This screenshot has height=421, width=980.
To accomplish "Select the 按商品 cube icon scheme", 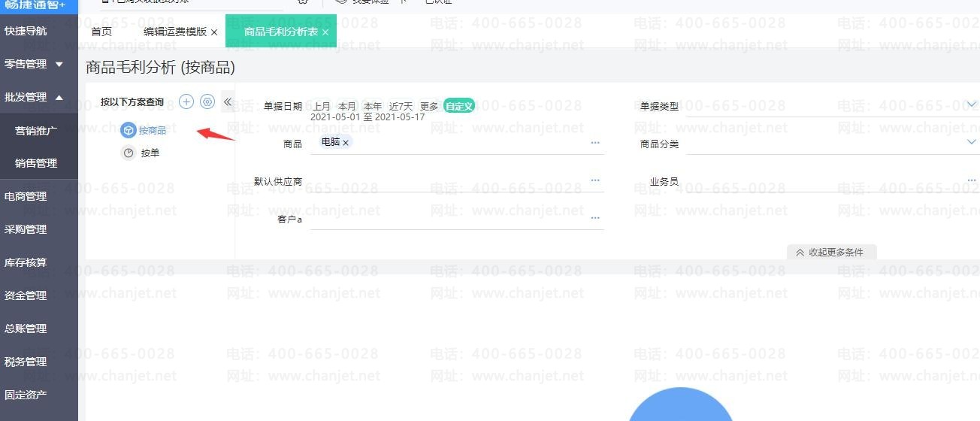I will pyautogui.click(x=129, y=131).
